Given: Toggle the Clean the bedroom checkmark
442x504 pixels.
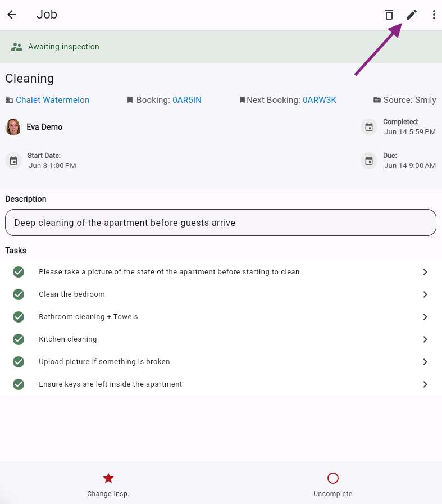Looking at the screenshot, I should tap(19, 294).
